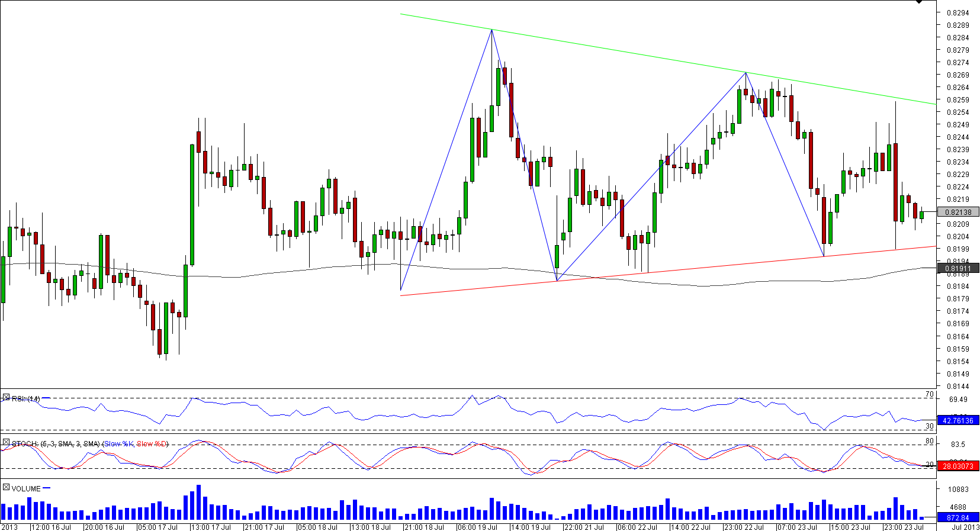Click the current price label 0.82138

coord(957,212)
